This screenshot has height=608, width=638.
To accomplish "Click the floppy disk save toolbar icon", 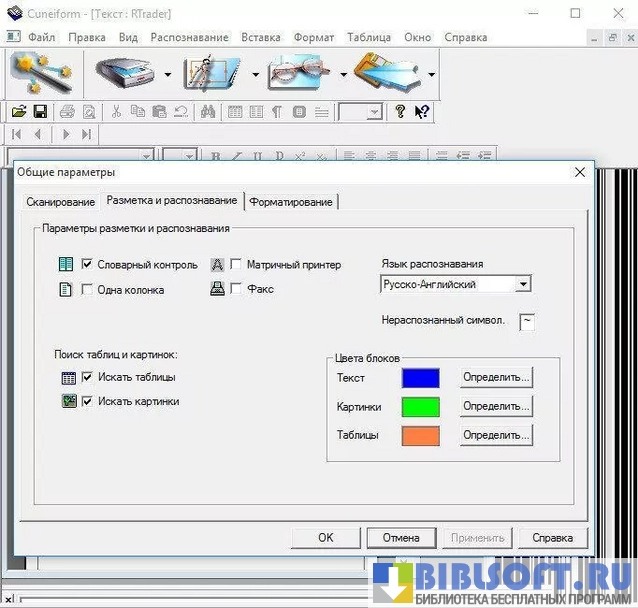I will (41, 112).
